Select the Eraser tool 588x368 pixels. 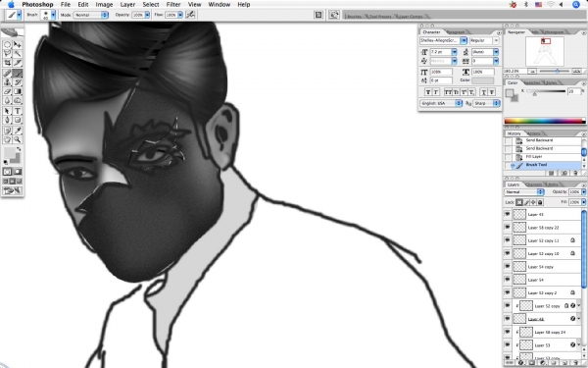coord(7,91)
